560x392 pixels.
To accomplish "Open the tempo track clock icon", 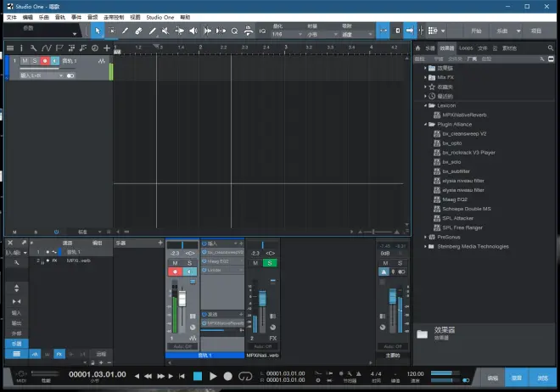I will pyautogui.click(x=95, y=48).
